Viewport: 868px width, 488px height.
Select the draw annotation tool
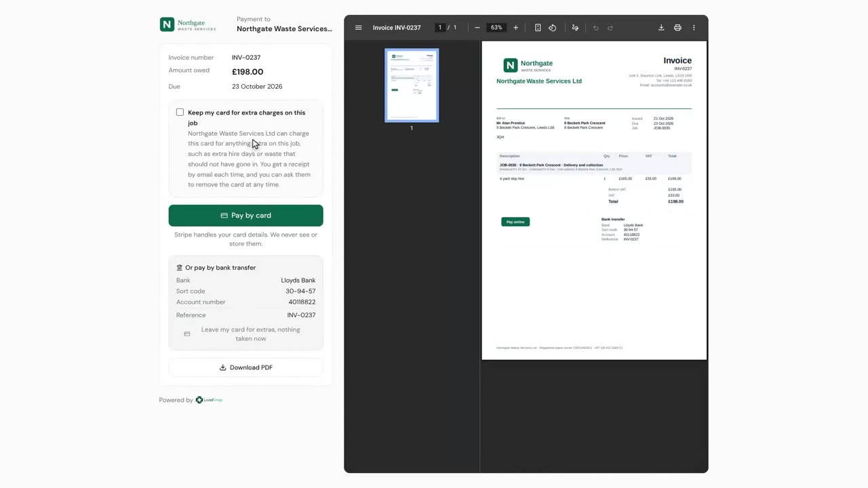(x=575, y=28)
